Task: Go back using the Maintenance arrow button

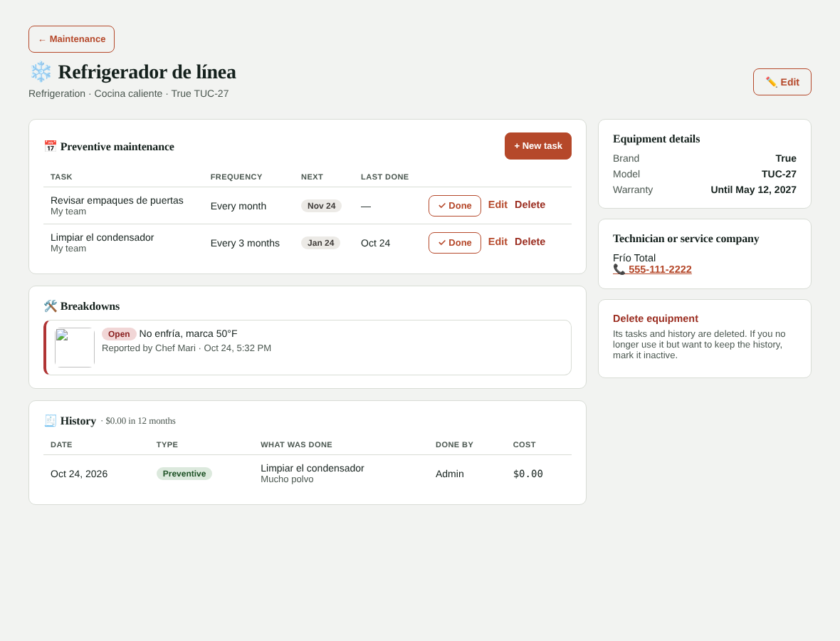Action: click(x=71, y=39)
